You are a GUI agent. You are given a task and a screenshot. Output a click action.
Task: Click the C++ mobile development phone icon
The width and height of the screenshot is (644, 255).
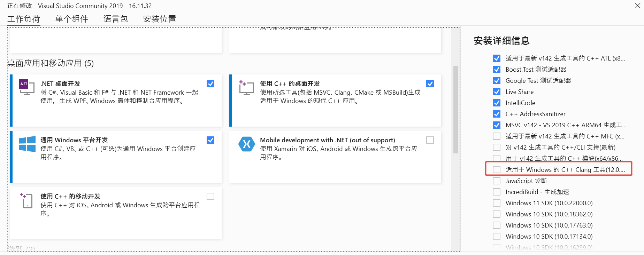tap(26, 200)
